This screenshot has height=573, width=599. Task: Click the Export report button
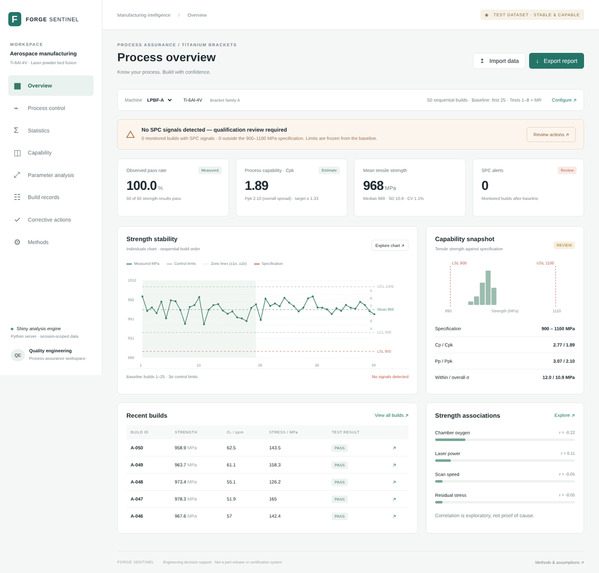pos(556,61)
